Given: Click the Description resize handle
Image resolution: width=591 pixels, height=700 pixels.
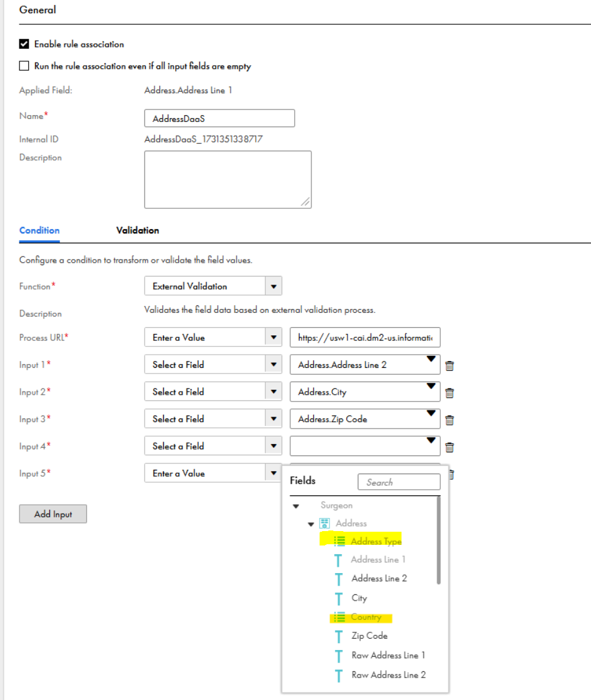Looking at the screenshot, I should [x=306, y=202].
